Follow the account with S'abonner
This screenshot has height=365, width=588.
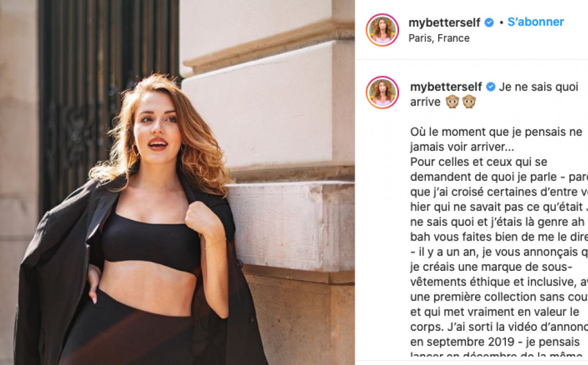pos(535,22)
